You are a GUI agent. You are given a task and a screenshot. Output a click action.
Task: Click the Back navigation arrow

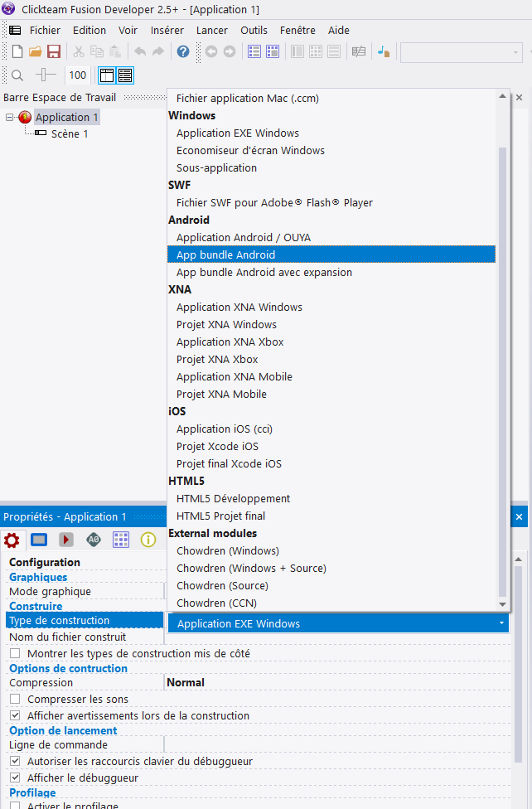pyautogui.click(x=211, y=51)
